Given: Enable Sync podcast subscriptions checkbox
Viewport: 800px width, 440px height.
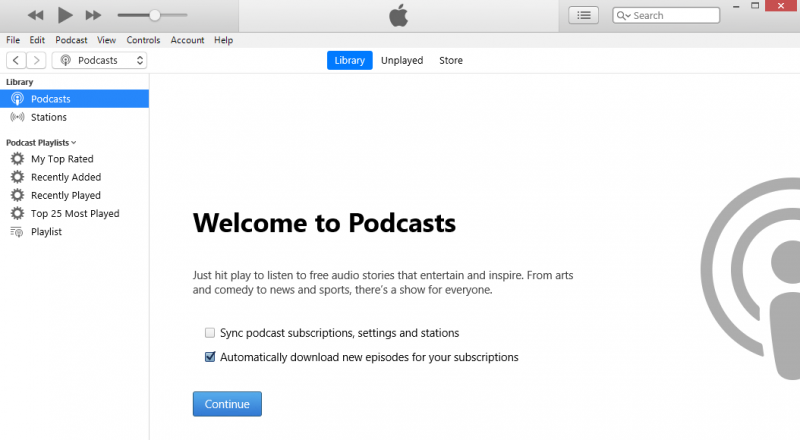Looking at the screenshot, I should (210, 333).
